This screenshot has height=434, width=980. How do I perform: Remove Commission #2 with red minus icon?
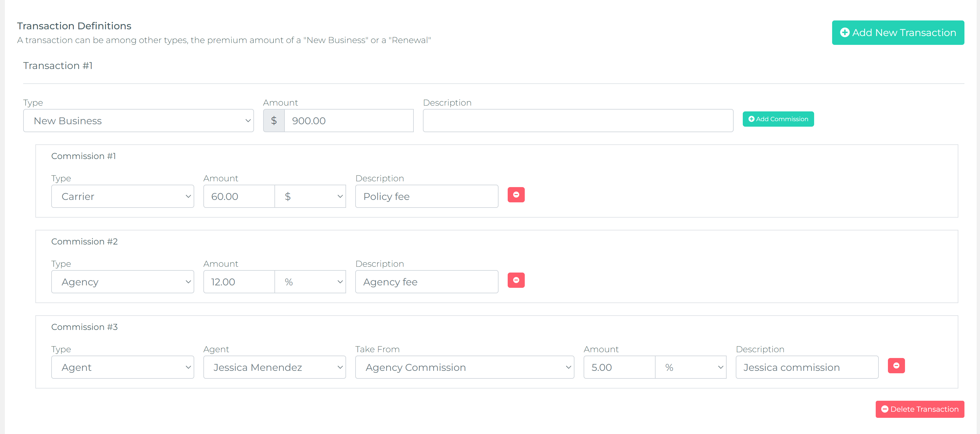[516, 280]
